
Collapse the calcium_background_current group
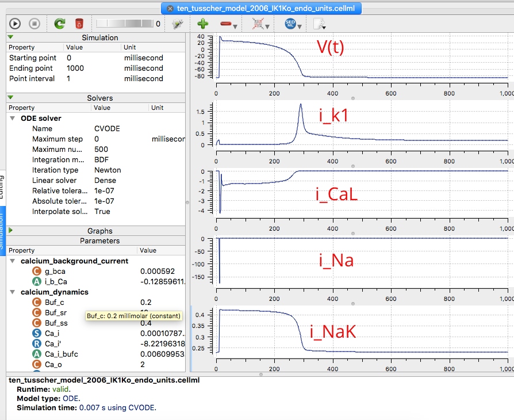tap(13, 261)
